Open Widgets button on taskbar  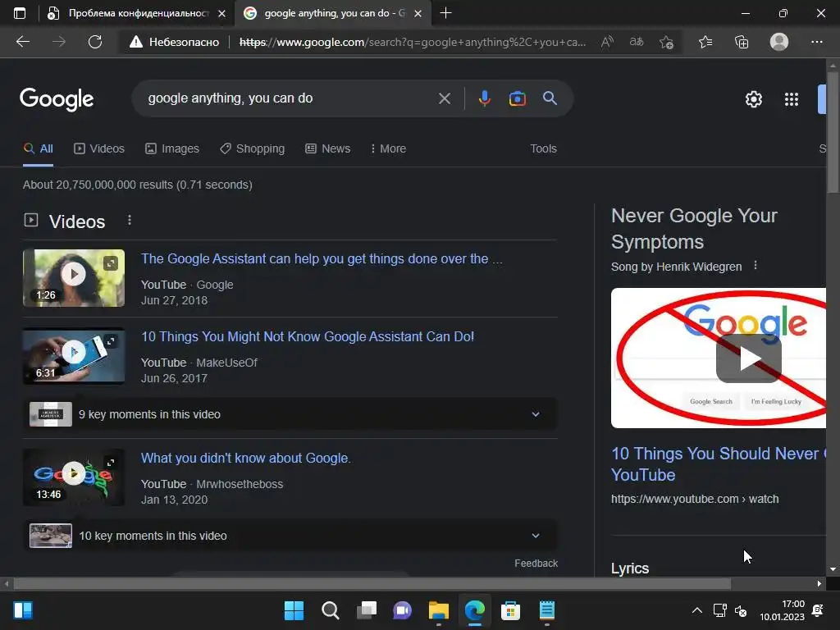(x=23, y=610)
